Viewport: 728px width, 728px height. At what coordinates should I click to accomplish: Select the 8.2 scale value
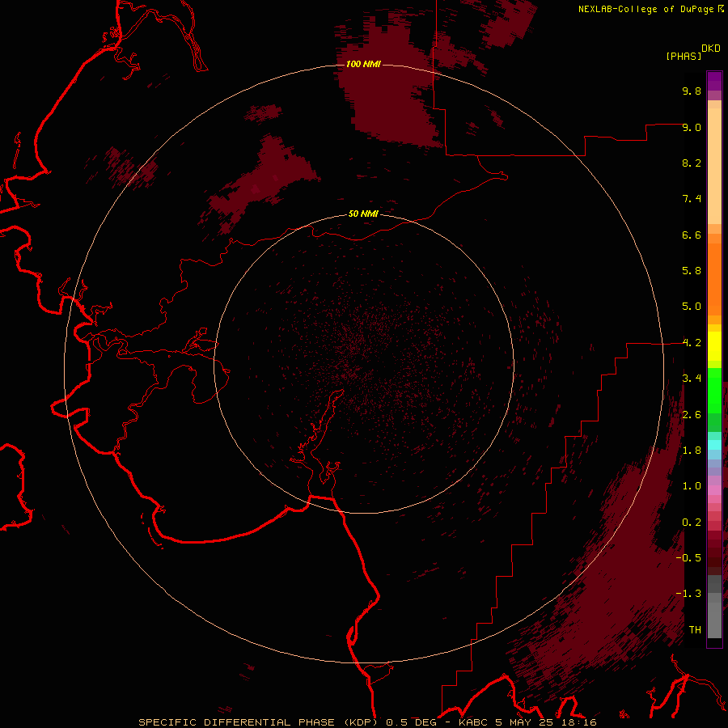point(692,163)
